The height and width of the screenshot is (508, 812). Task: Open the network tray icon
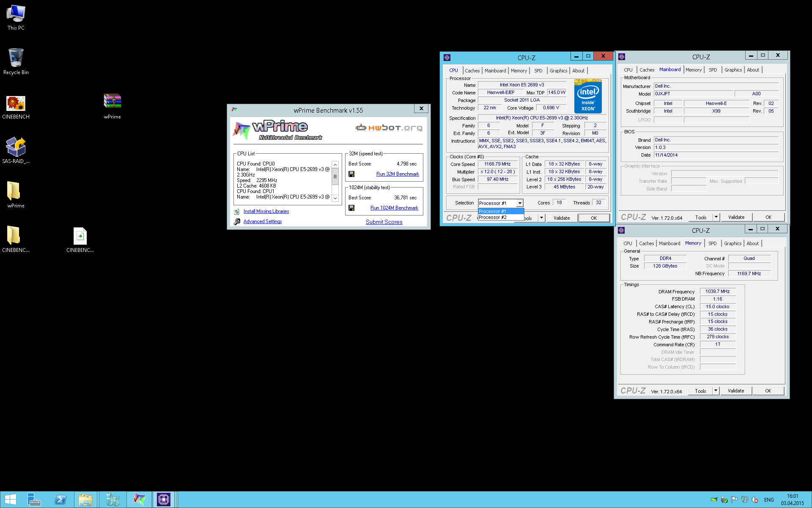[x=745, y=500]
